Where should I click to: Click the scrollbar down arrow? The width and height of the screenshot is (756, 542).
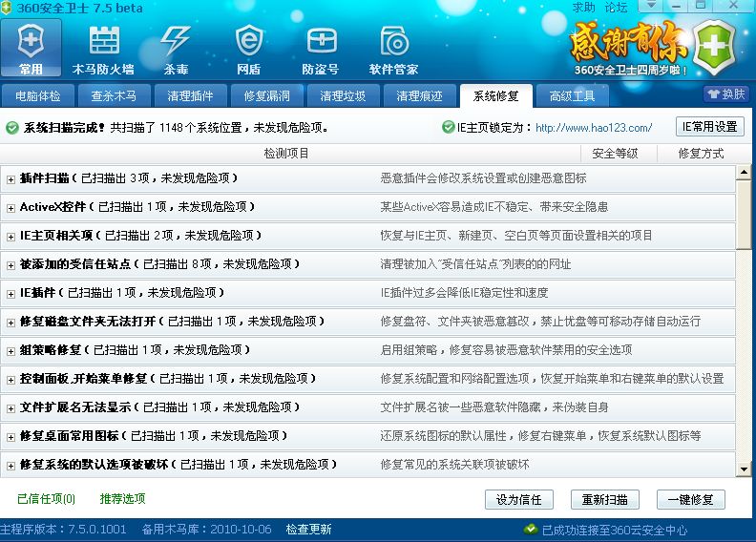744,469
